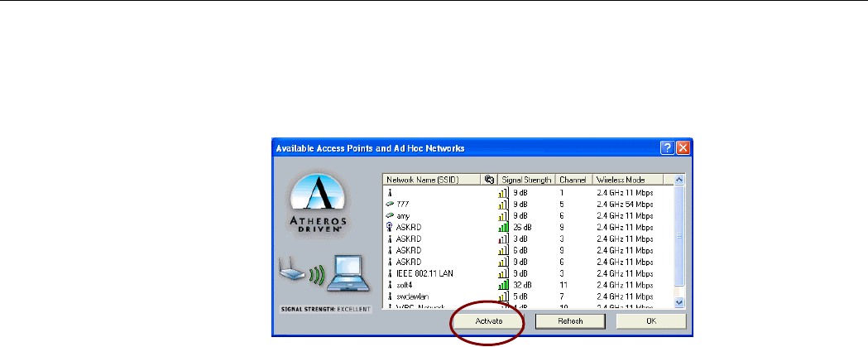Select the solt4 network
868x347 pixels.
[x=404, y=285]
